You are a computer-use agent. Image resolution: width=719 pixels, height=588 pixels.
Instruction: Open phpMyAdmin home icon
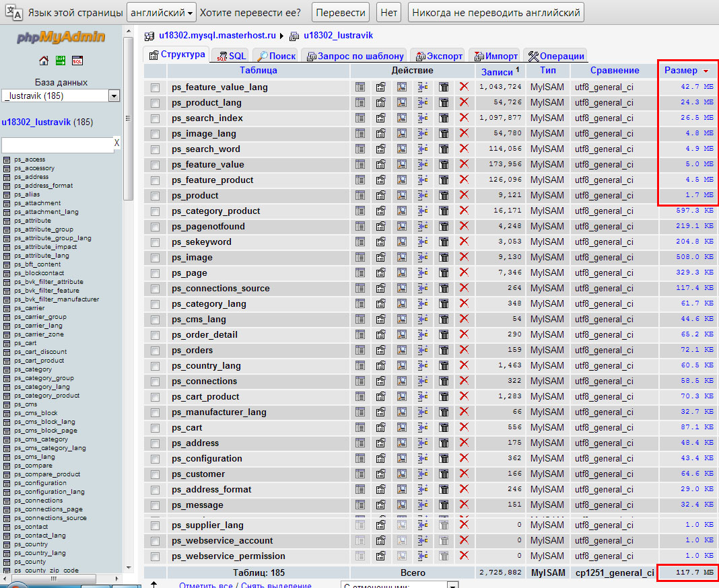pyautogui.click(x=44, y=61)
